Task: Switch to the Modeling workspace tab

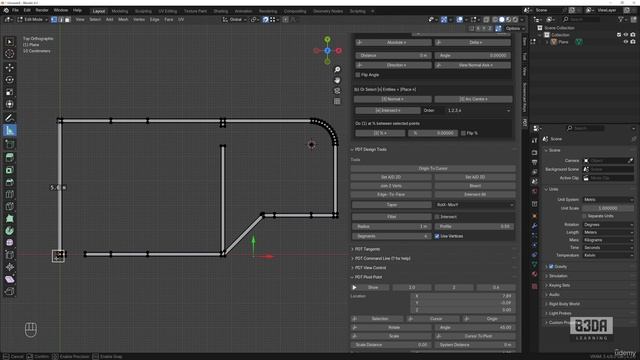Action: point(120,11)
